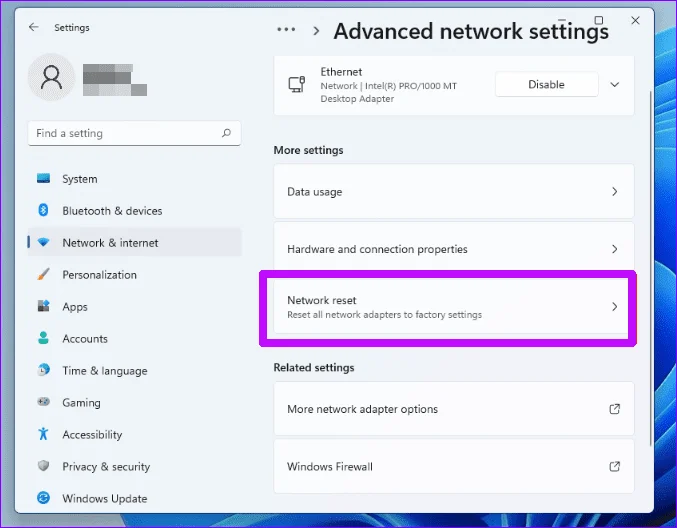
Task: Open Windows Firewall link
Action: pos(454,466)
